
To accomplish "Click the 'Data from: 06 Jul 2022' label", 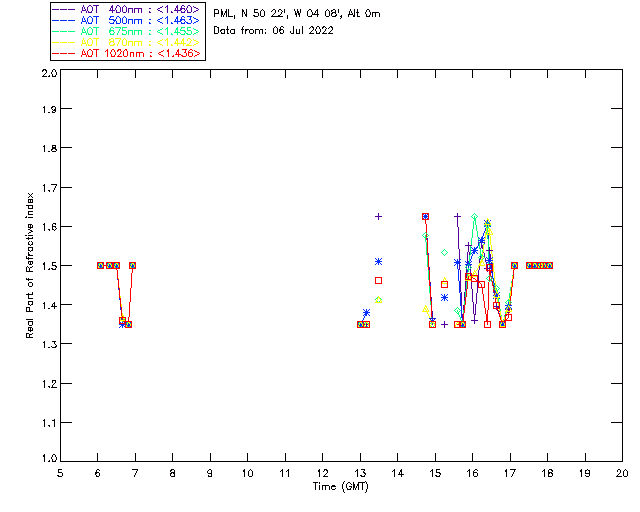I will click(273, 31).
